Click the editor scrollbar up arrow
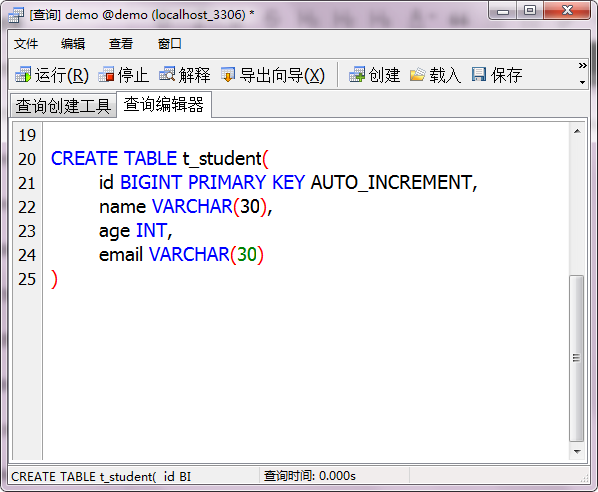598x492 pixels. pos(577,131)
